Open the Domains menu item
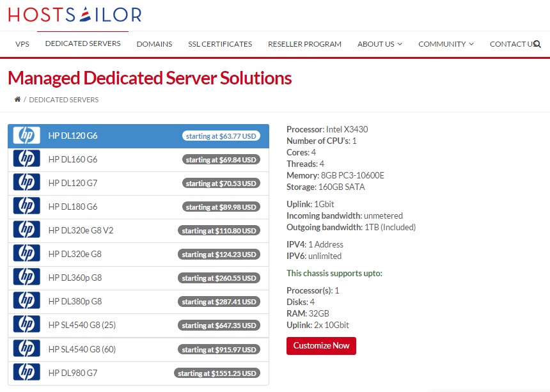The image size is (550, 392). coord(154,44)
